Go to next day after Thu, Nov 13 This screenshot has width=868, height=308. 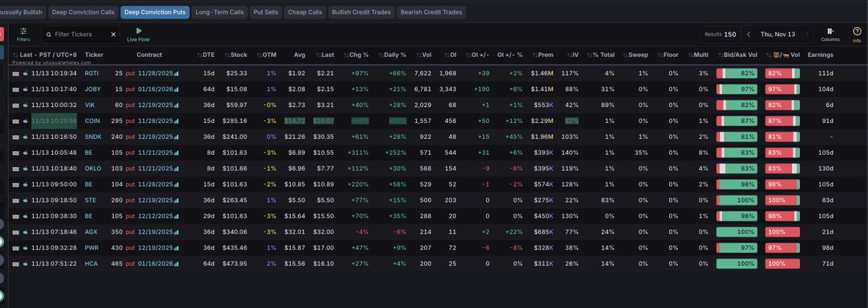click(808, 34)
